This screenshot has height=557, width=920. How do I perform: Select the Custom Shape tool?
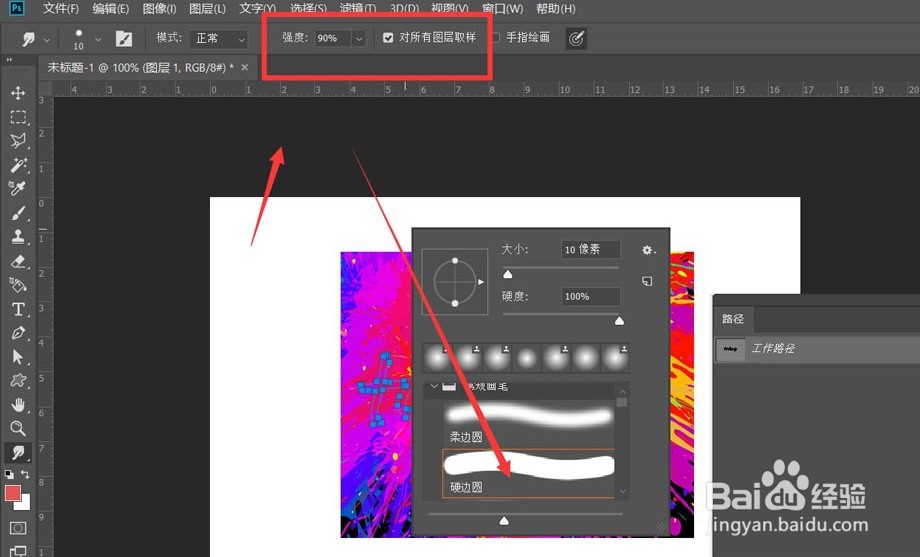tap(18, 380)
